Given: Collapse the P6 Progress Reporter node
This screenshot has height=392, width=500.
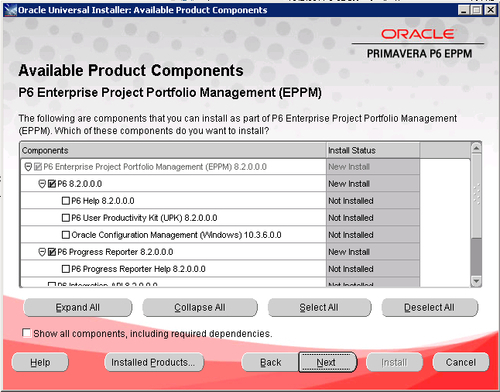Looking at the screenshot, I should pos(42,252).
